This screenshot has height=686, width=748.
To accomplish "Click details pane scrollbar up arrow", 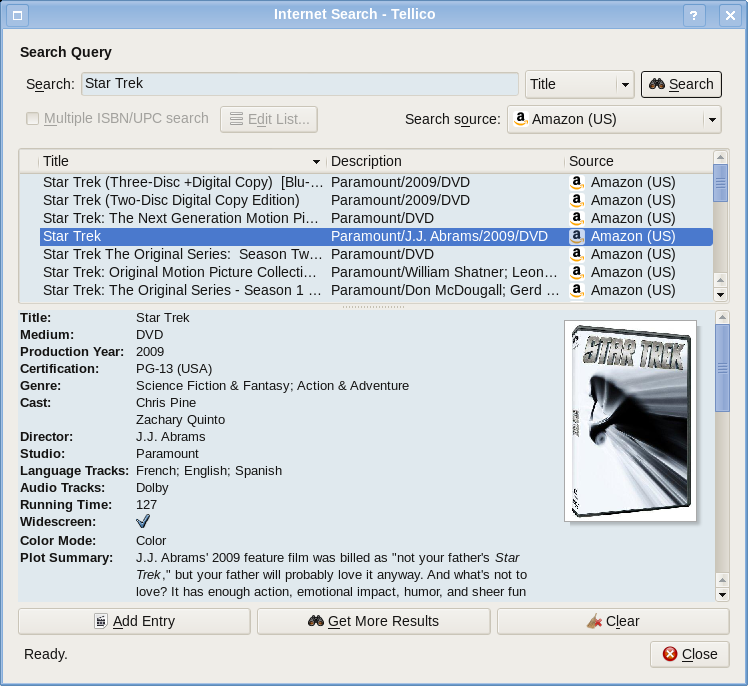I will (722, 317).
